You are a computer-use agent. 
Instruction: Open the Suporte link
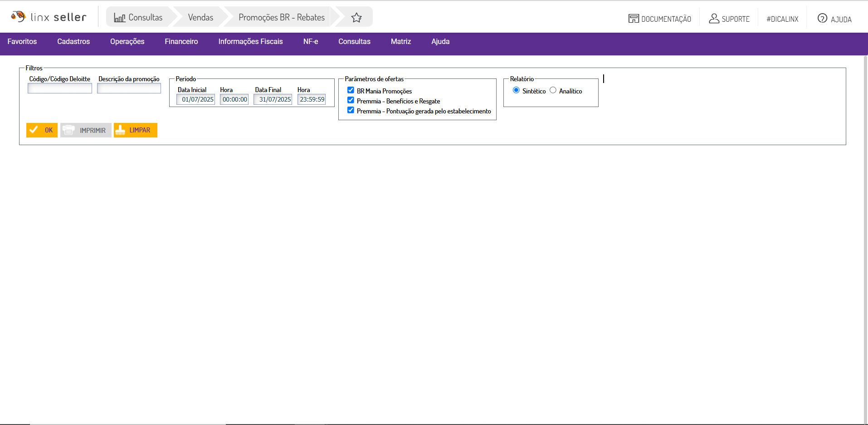click(729, 19)
